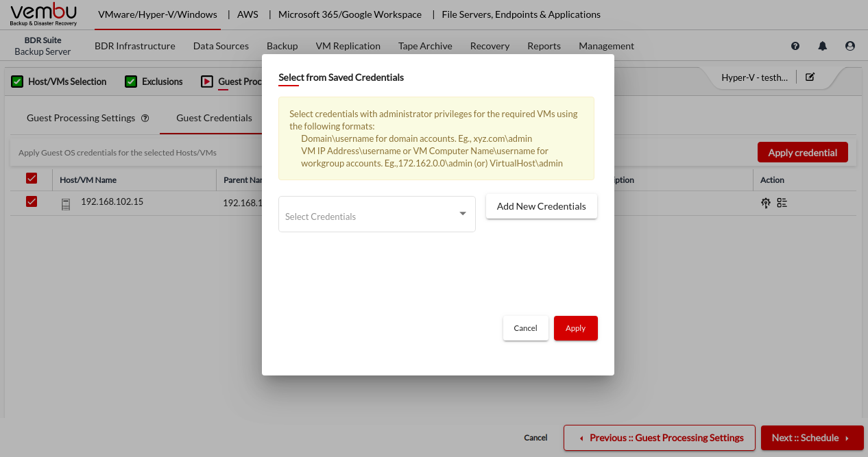Cancel the saved credentials dialog

point(525,328)
